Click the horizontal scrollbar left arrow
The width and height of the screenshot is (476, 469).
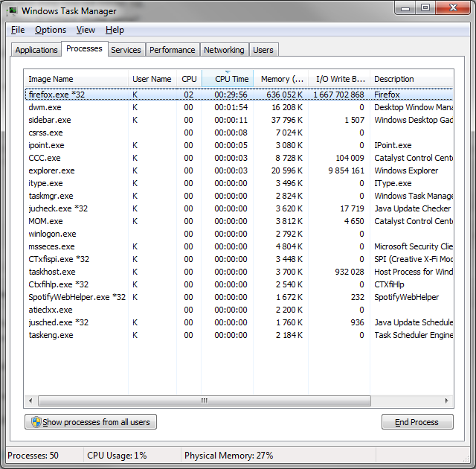tap(30, 401)
